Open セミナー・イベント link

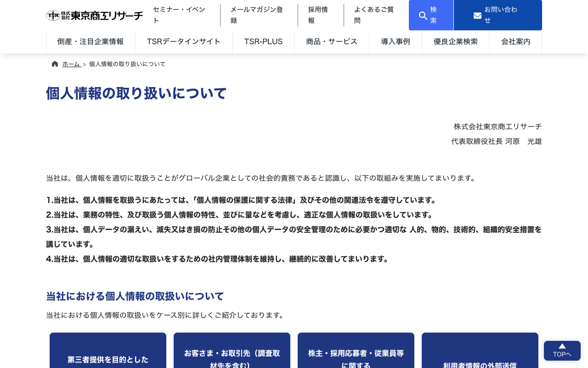[x=181, y=15]
